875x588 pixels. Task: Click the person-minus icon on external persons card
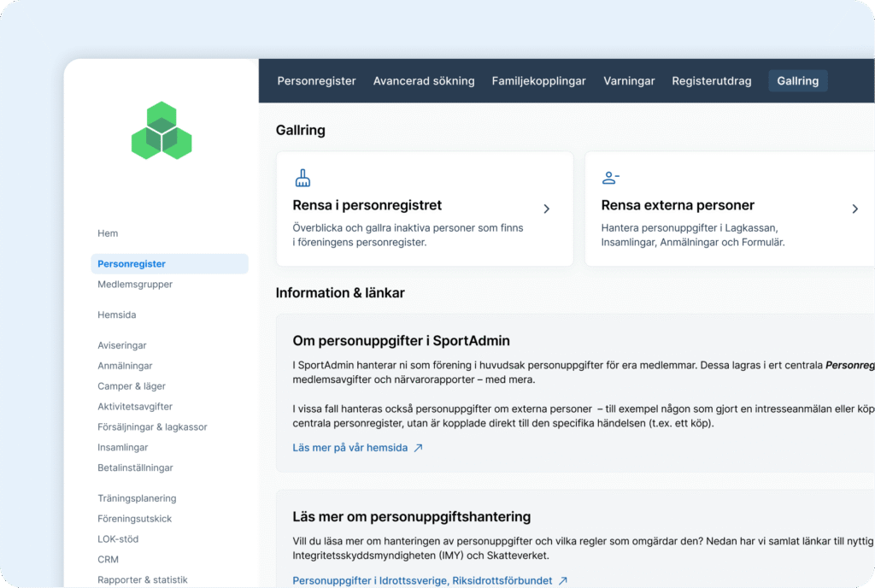tap(610, 178)
